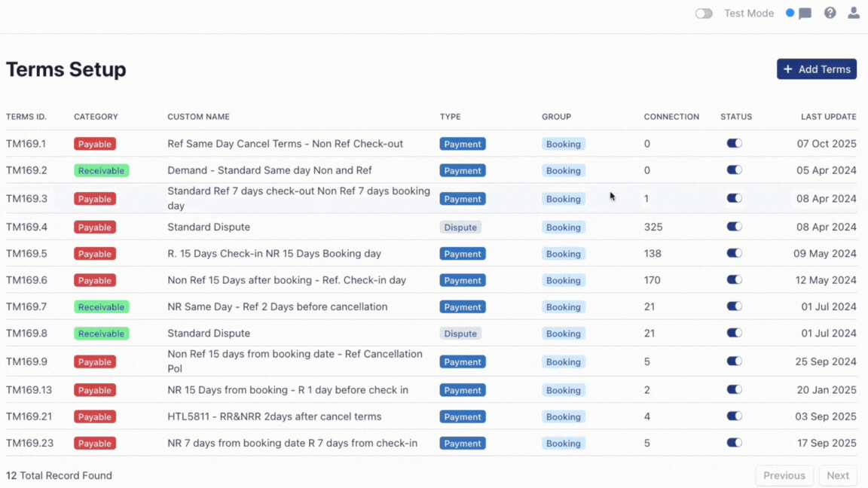Screen dimensions: 868x488
Task: Click Payable badge on TM169.13 row
Action: tap(94, 390)
